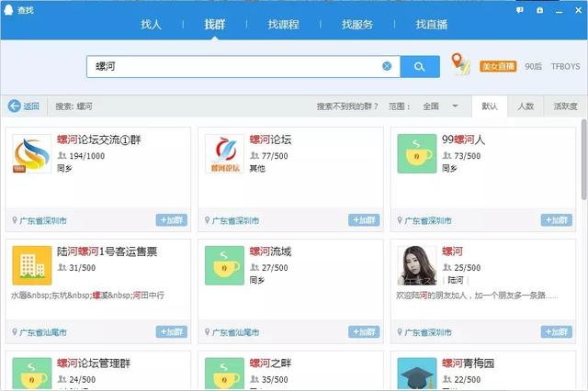Open 漯河流域 coffee cup avatar
Screen dimensions: 588x391
coord(224,265)
